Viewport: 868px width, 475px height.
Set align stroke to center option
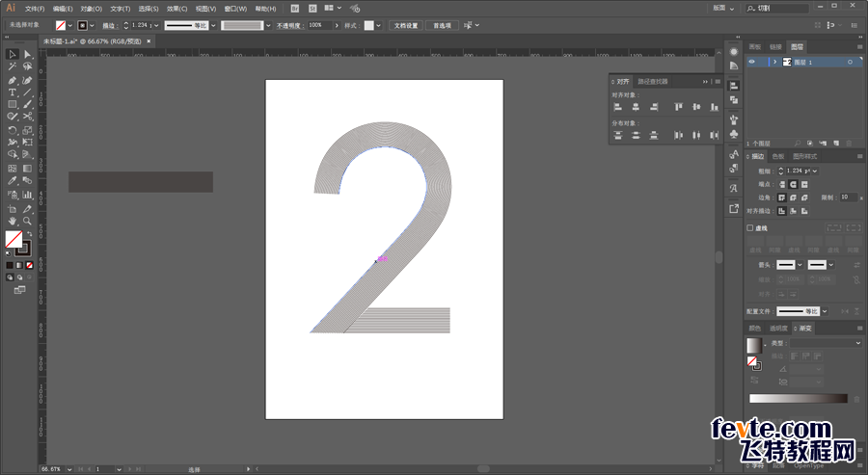pyautogui.click(x=782, y=211)
